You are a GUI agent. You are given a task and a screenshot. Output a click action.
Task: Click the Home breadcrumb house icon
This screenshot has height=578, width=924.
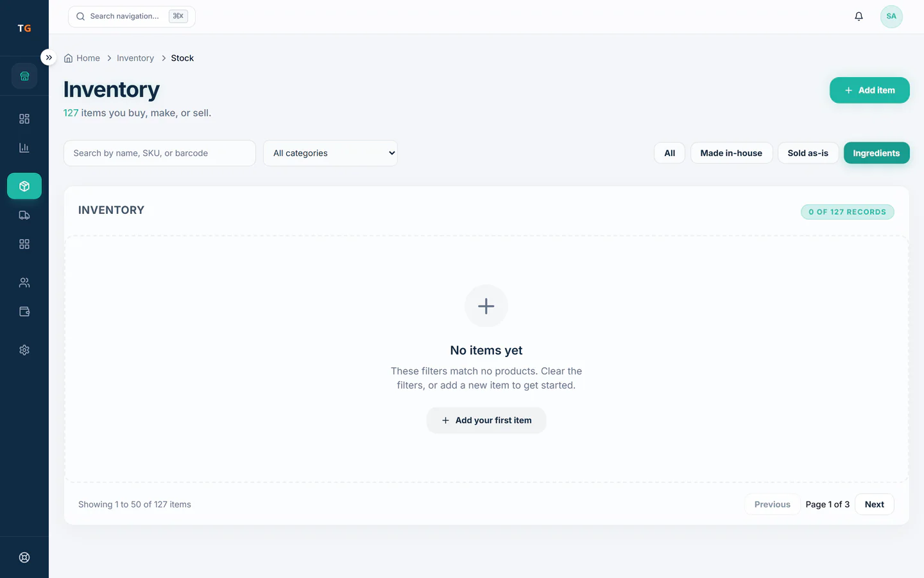coord(68,58)
